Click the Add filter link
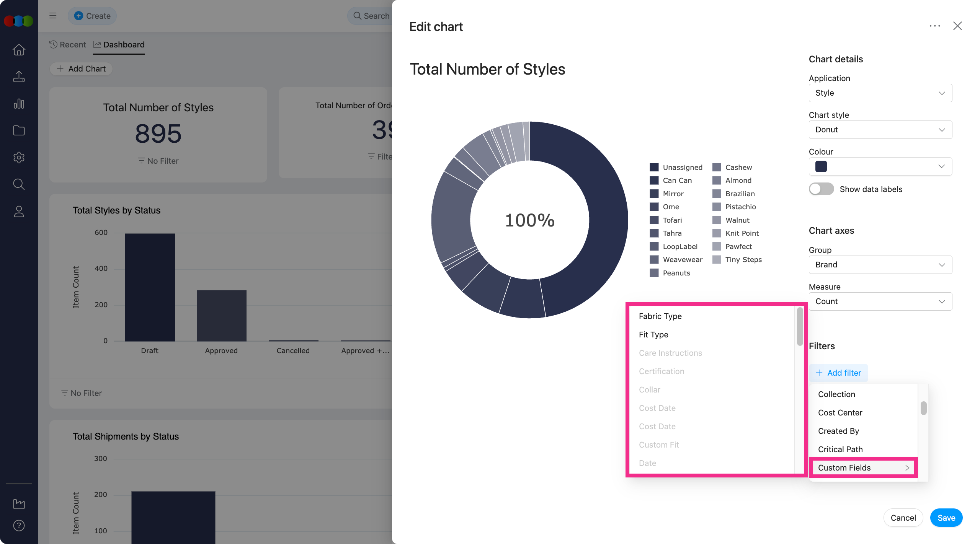The image size is (980, 544). (x=838, y=373)
